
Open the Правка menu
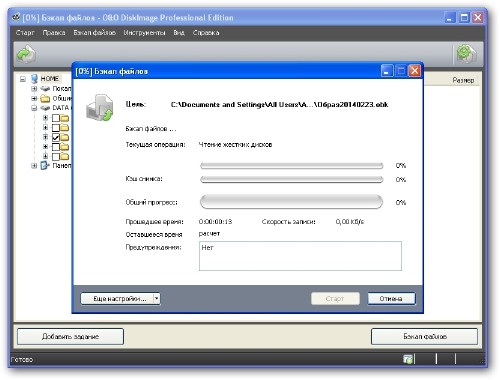pos(54,33)
